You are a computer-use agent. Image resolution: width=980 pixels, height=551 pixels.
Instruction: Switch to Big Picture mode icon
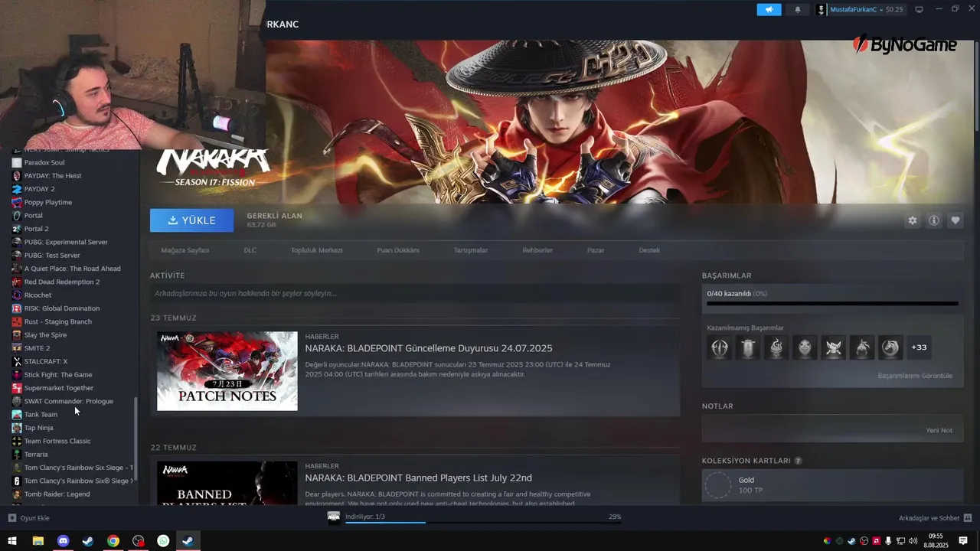point(919,9)
